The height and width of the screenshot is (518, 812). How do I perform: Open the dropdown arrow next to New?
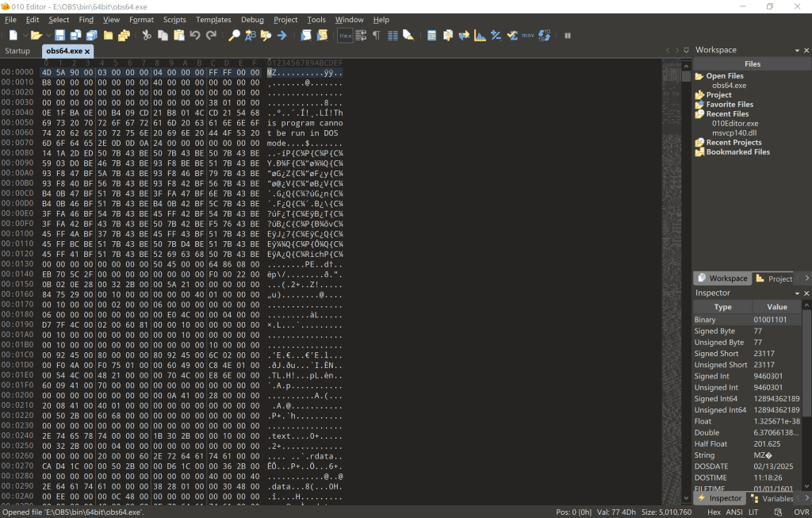click(25, 35)
